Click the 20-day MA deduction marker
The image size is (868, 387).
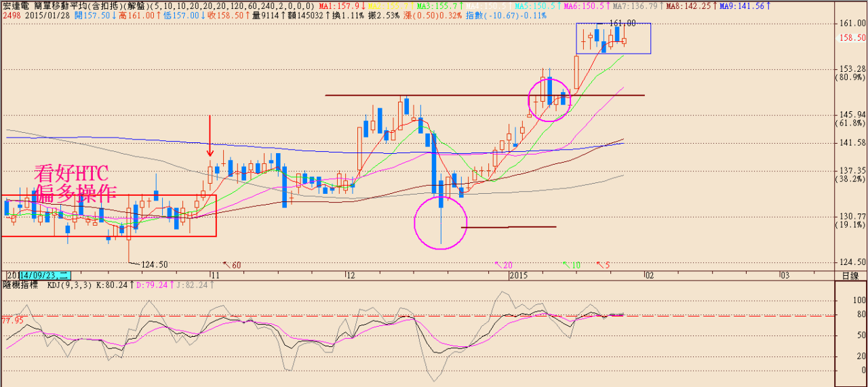[x=503, y=265]
